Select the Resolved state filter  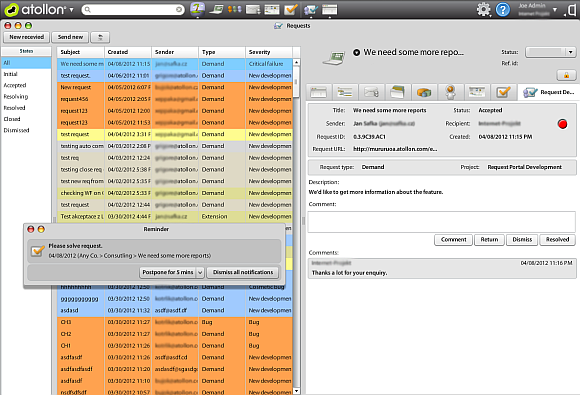(x=26, y=108)
